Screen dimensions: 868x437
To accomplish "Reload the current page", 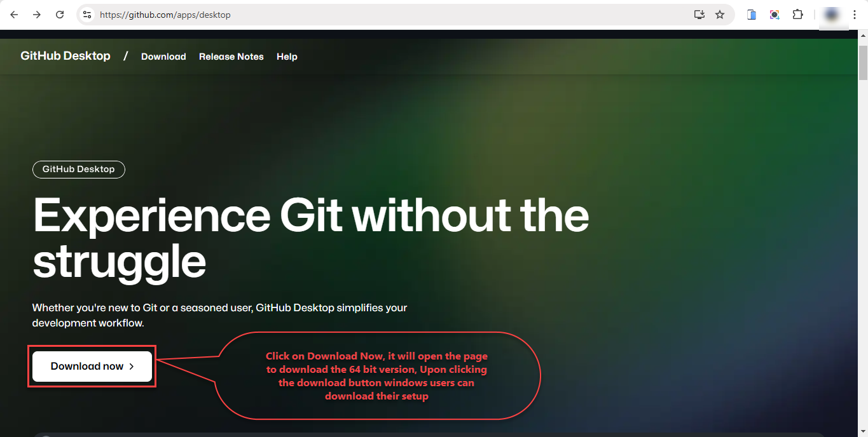I will (x=59, y=14).
